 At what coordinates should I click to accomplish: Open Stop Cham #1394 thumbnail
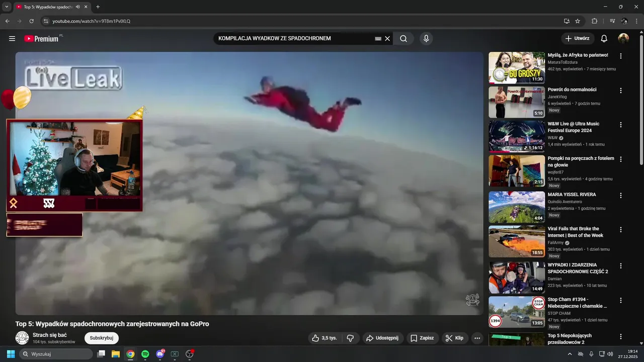click(517, 312)
